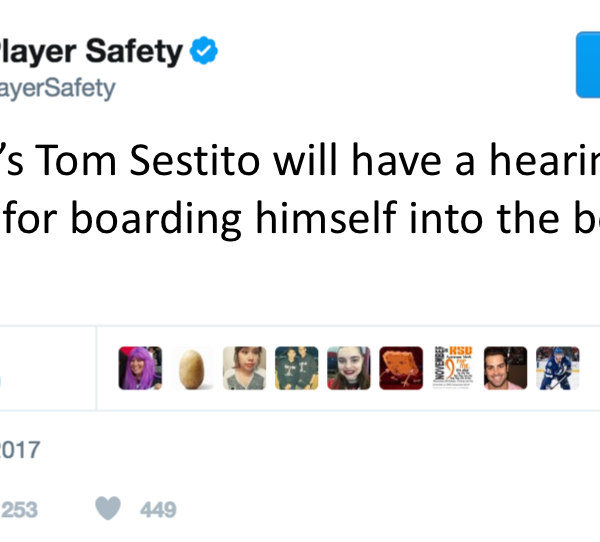
Task: Open the 449 likes count
Action: [158, 510]
